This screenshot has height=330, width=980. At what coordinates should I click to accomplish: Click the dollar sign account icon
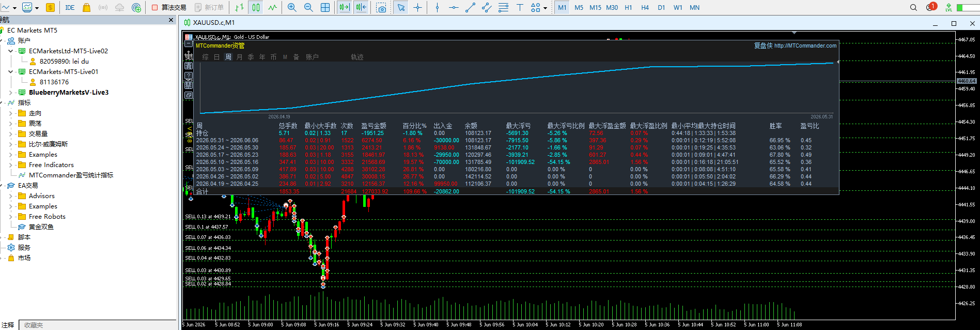point(50,8)
